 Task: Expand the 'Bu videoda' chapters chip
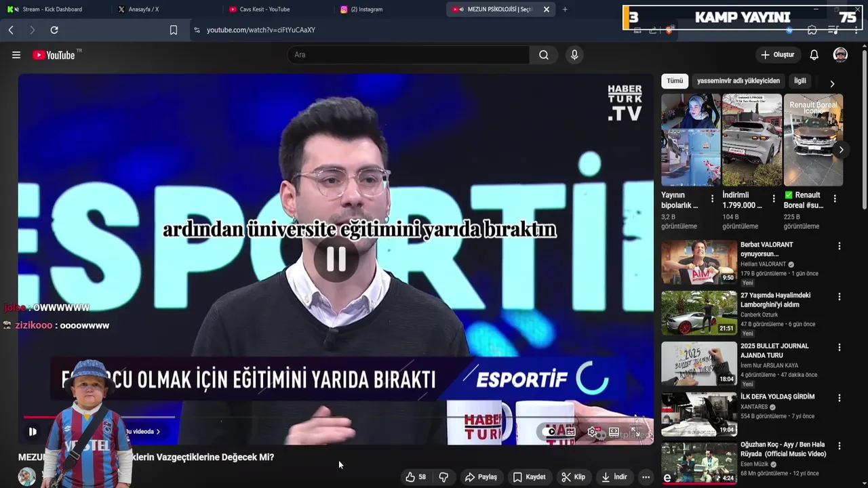pyautogui.click(x=142, y=431)
